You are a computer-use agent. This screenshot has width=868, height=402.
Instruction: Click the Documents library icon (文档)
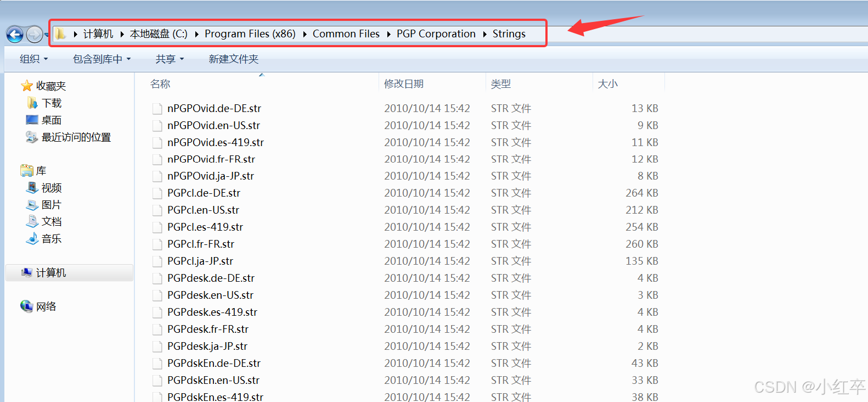click(x=32, y=222)
